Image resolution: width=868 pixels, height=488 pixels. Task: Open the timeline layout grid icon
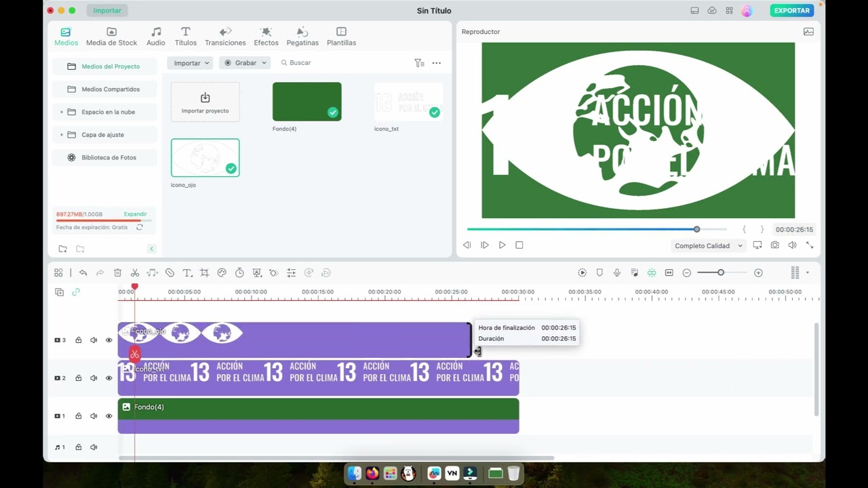tap(58, 272)
